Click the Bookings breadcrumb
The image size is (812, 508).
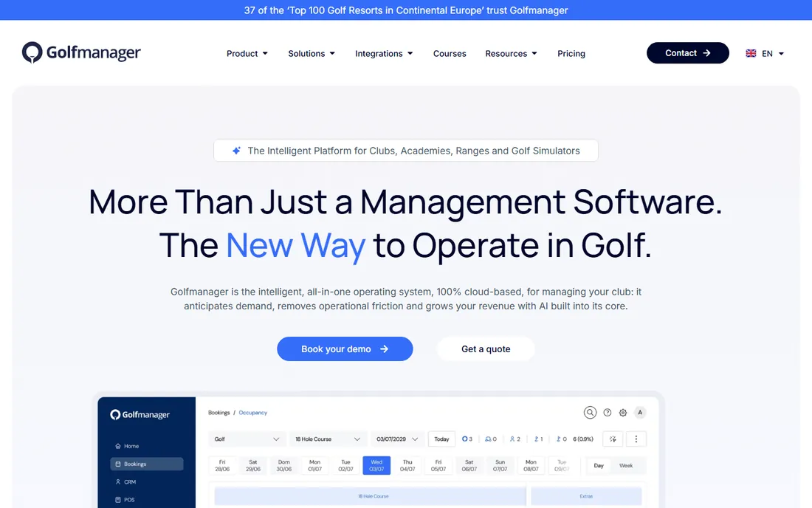tap(219, 413)
